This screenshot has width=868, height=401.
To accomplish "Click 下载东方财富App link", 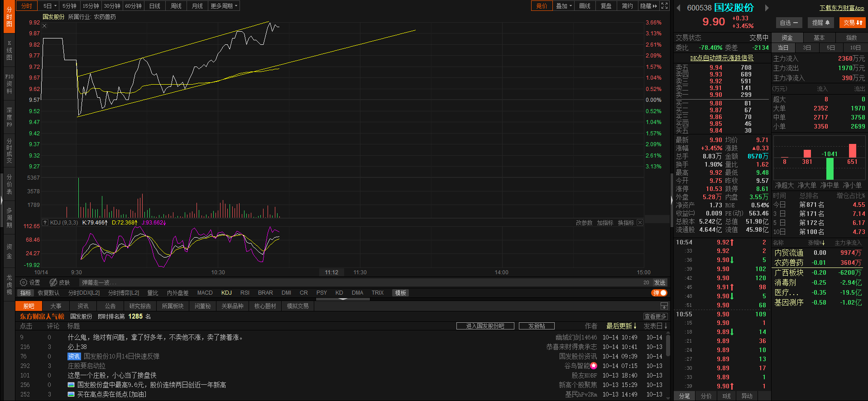I will pos(842,8).
